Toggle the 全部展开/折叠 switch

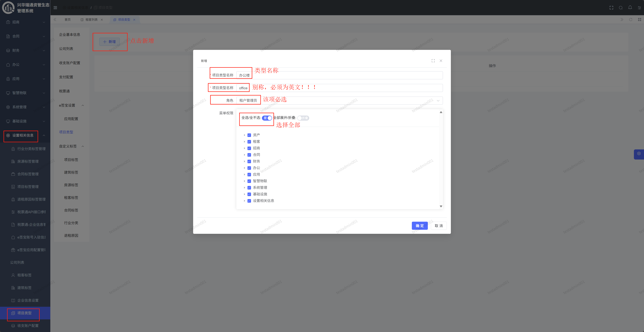tap(303, 118)
